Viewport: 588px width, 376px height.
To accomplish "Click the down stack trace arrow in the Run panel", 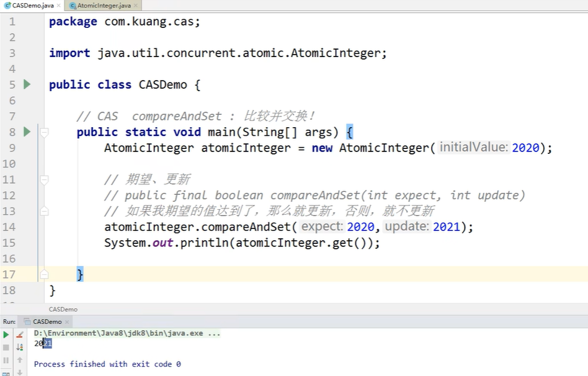I will click(20, 372).
